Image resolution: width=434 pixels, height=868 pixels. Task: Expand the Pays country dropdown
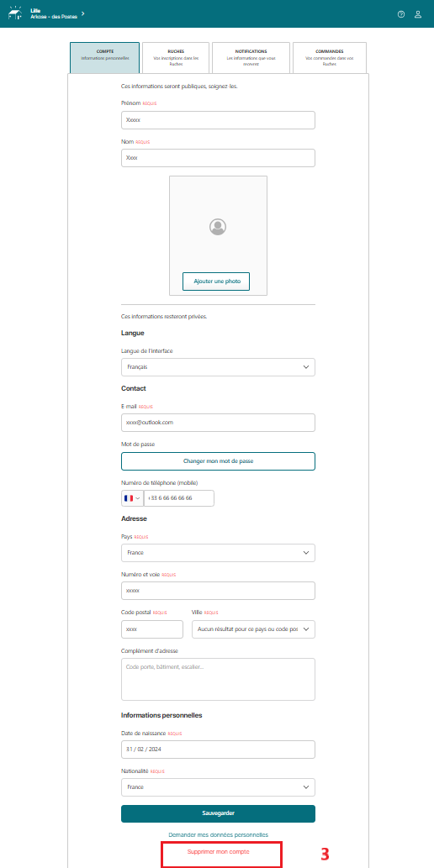tap(218, 553)
